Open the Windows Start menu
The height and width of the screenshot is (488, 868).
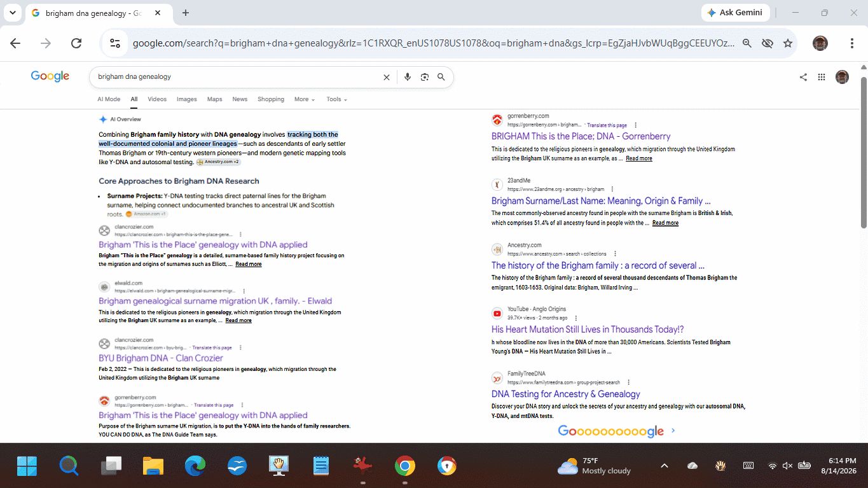[27, 466]
